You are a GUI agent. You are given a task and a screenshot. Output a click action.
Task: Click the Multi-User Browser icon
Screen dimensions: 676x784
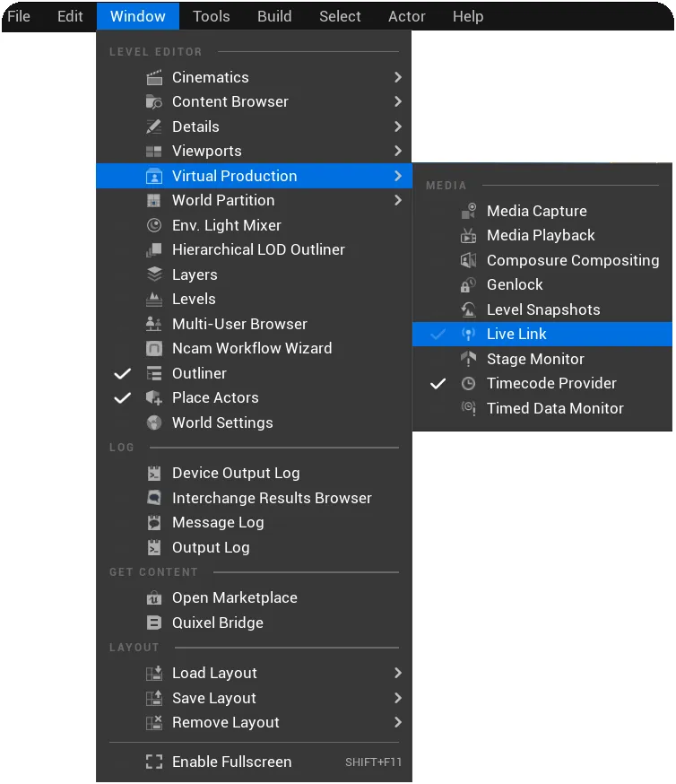point(154,324)
